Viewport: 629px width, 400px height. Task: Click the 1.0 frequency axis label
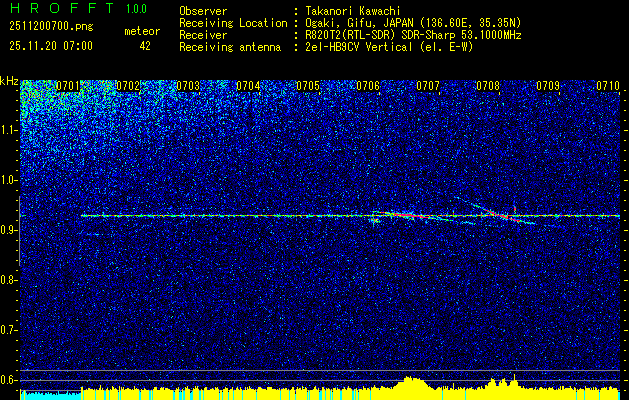(x=9, y=180)
